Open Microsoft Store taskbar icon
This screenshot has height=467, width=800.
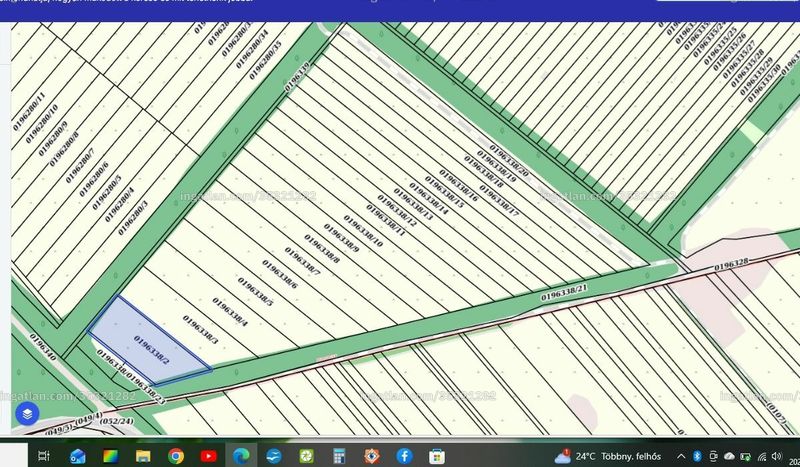click(x=437, y=456)
